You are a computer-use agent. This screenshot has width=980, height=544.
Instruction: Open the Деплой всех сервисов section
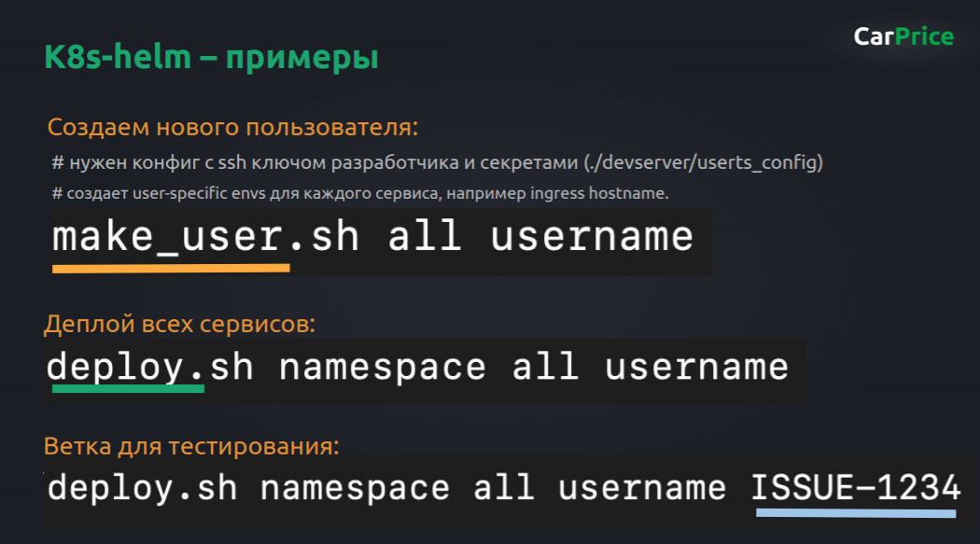click(180, 324)
